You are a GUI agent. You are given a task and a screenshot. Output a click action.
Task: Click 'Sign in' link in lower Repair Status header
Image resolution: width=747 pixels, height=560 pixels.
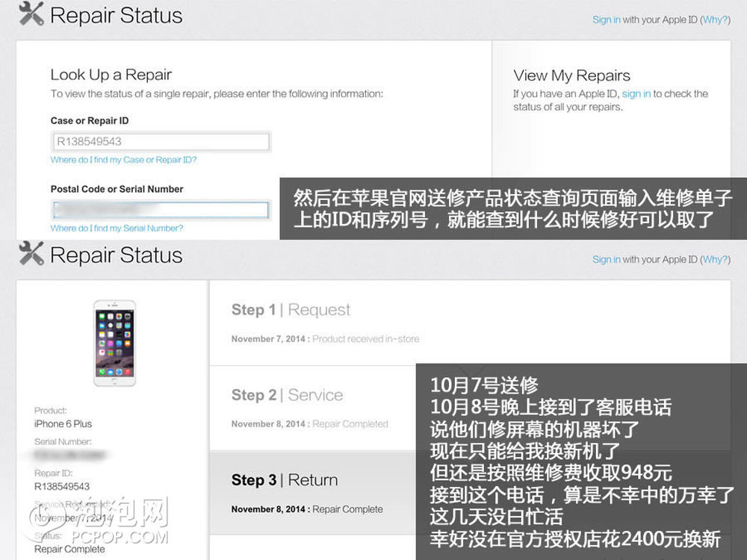pyautogui.click(x=606, y=260)
